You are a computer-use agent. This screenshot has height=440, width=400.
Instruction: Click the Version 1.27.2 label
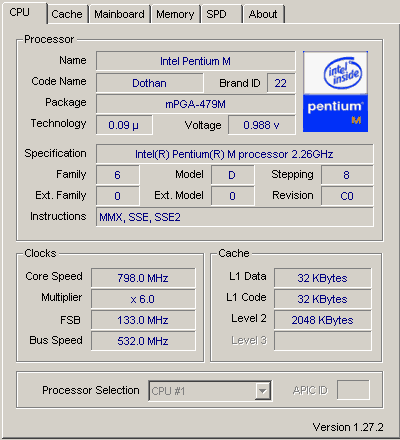pos(348,427)
